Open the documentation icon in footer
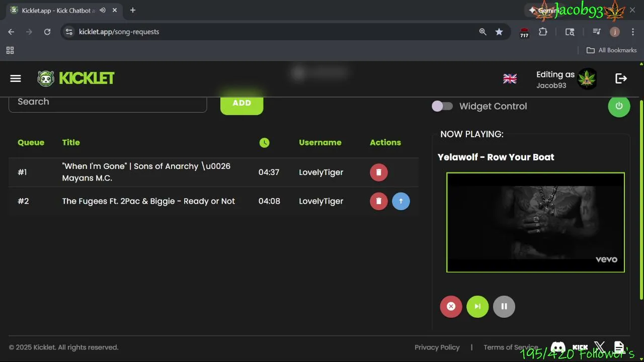 [619, 347]
